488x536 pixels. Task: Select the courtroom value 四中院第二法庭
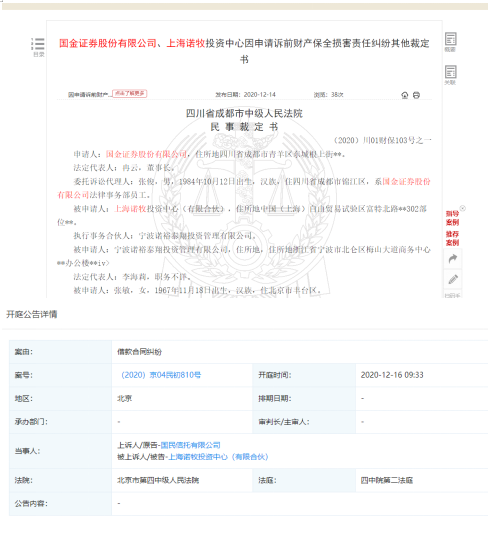[x=387, y=480]
